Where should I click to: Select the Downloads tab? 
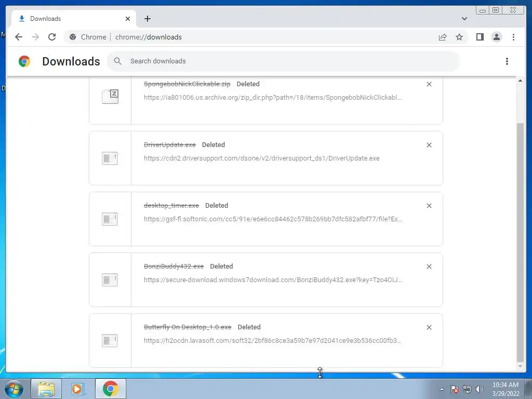[x=74, y=19]
